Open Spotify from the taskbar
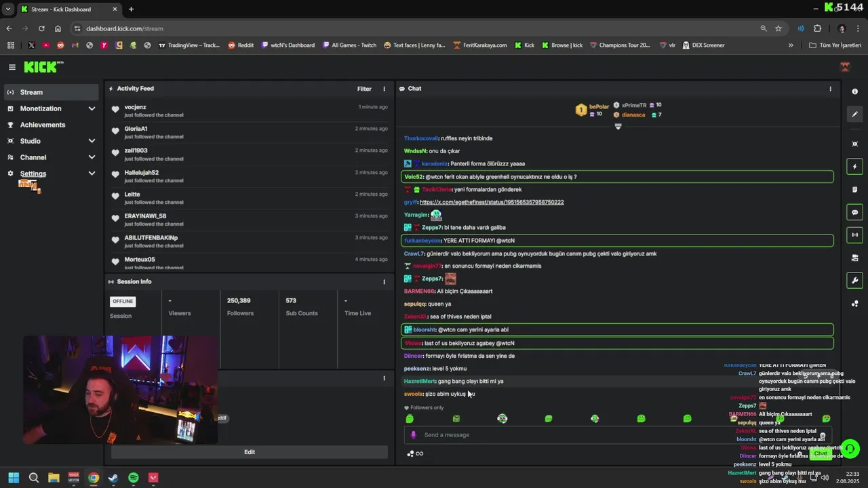 [134, 478]
